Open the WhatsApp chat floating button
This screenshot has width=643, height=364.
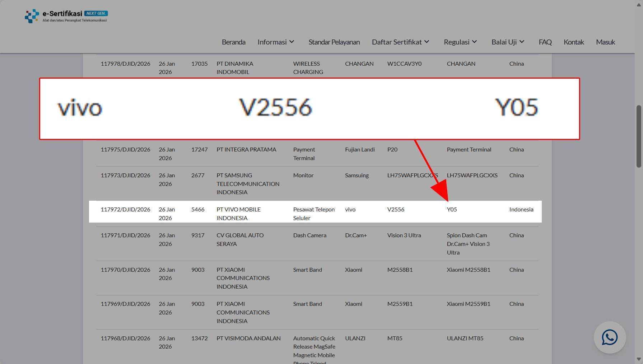coord(610,337)
